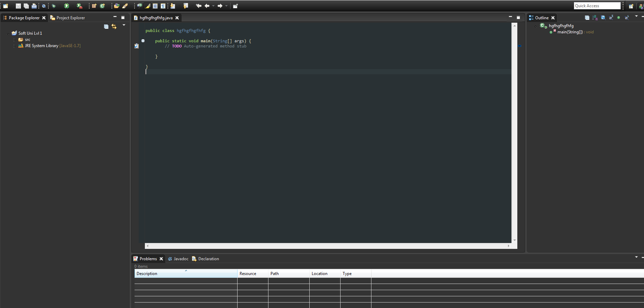The image size is (644, 308).
Task: Toggle Mark Occurrences highlighter icon
Action: tap(148, 6)
